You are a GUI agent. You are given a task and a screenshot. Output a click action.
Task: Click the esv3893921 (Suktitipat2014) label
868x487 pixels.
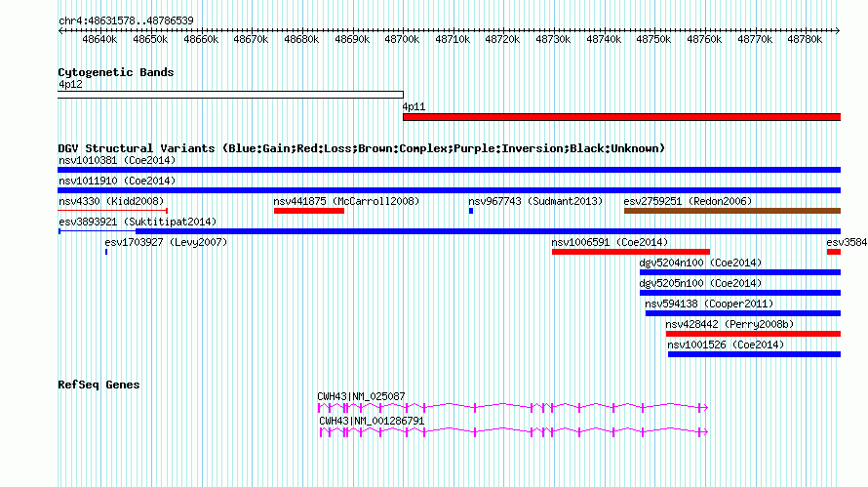(138, 222)
